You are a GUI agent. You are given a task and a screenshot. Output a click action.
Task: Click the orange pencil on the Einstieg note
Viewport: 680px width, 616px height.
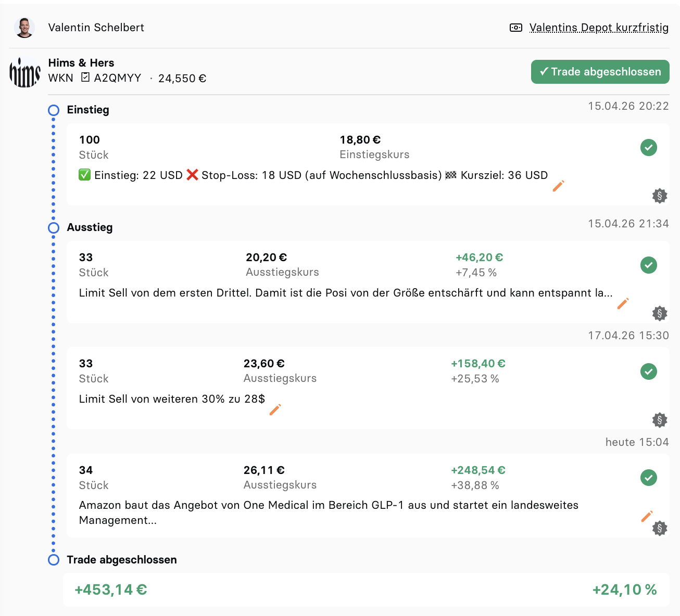tap(558, 186)
